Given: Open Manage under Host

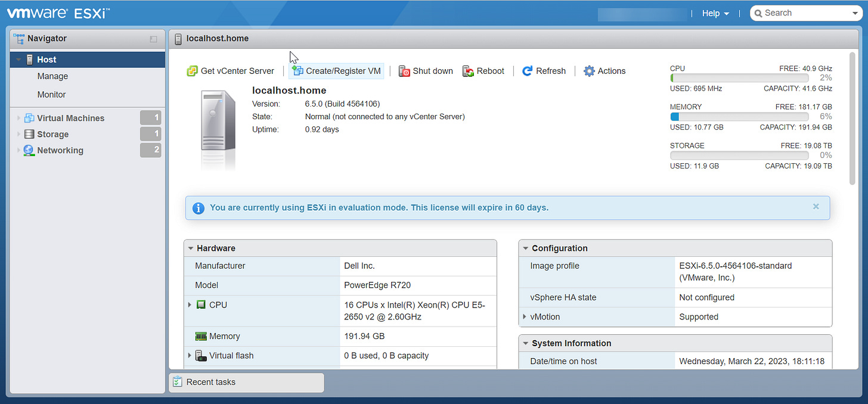Looking at the screenshot, I should 52,76.
